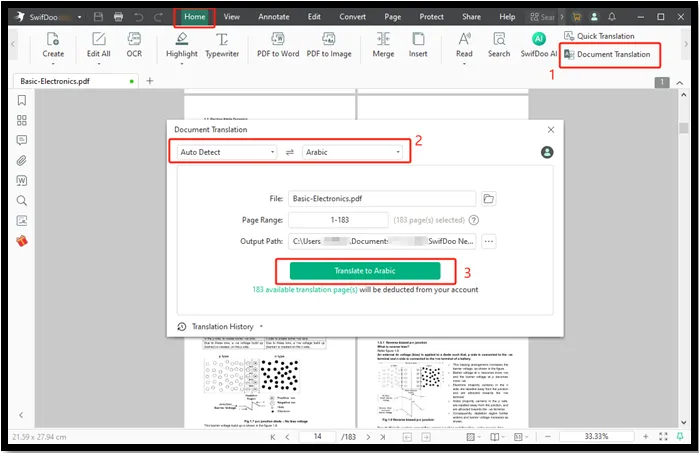699x453 pixels.
Task: Select the Highlight tool
Action: coord(181,48)
